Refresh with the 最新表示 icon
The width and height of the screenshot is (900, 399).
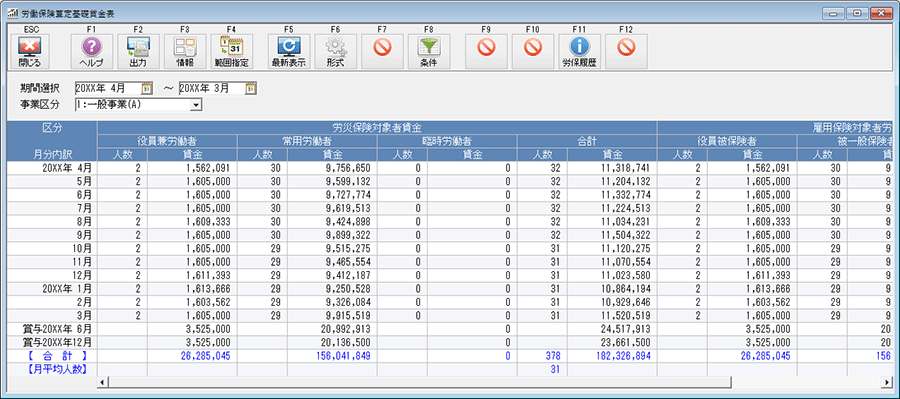pyautogui.click(x=289, y=52)
